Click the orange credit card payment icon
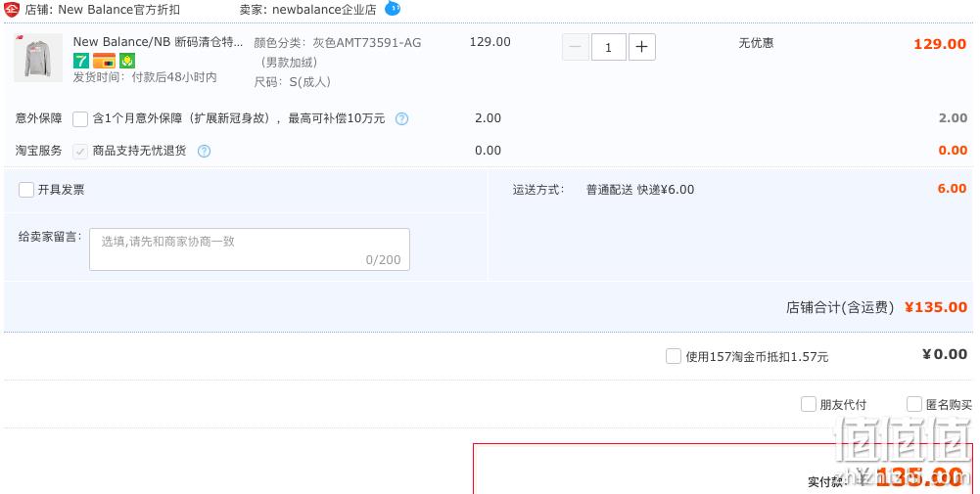 pyautogui.click(x=105, y=61)
